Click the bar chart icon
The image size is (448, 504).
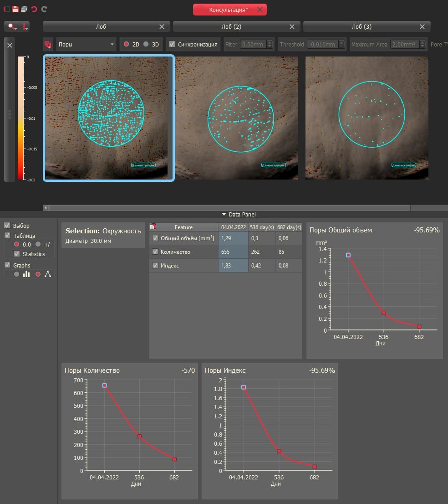click(26, 274)
